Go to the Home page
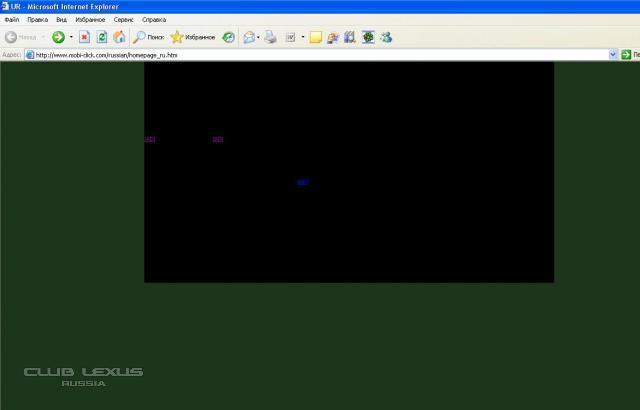The image size is (640, 410). coord(119,37)
